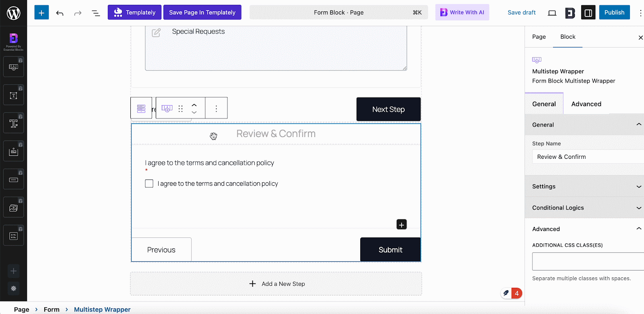Open Essential Blocks panel icon in top bar
Image resolution: width=644 pixels, height=314 pixels.
570,13
